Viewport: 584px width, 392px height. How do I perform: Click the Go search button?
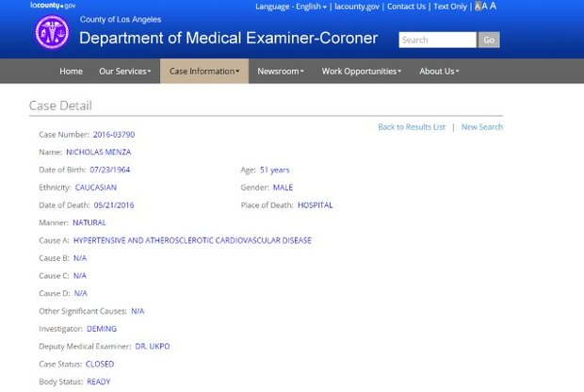pyautogui.click(x=489, y=40)
